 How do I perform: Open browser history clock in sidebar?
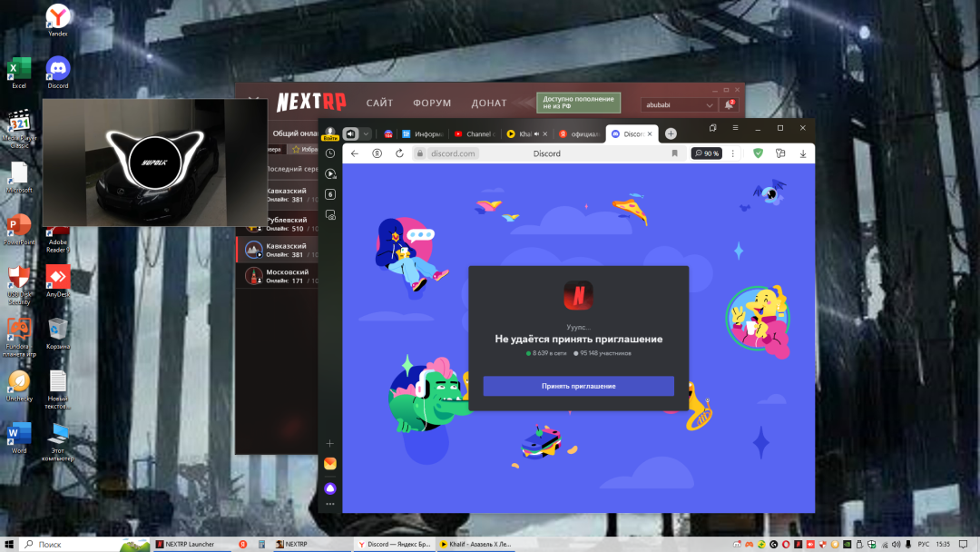tap(330, 153)
